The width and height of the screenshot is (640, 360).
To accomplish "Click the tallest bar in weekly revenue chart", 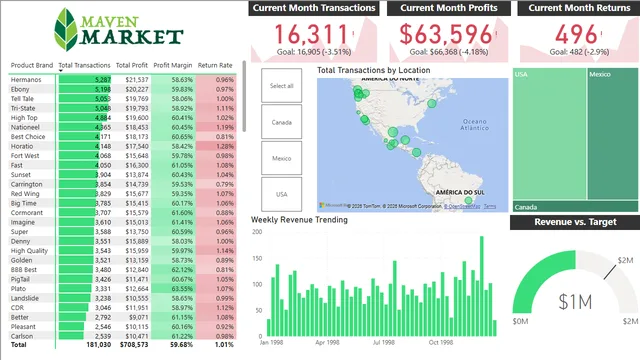I will click(482, 286).
